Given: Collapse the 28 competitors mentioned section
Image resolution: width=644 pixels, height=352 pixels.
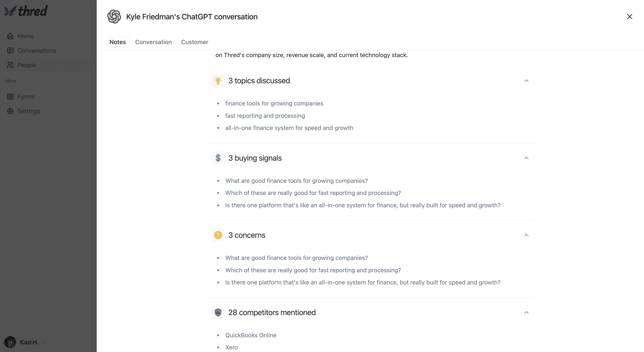Looking at the screenshot, I should pyautogui.click(x=526, y=312).
